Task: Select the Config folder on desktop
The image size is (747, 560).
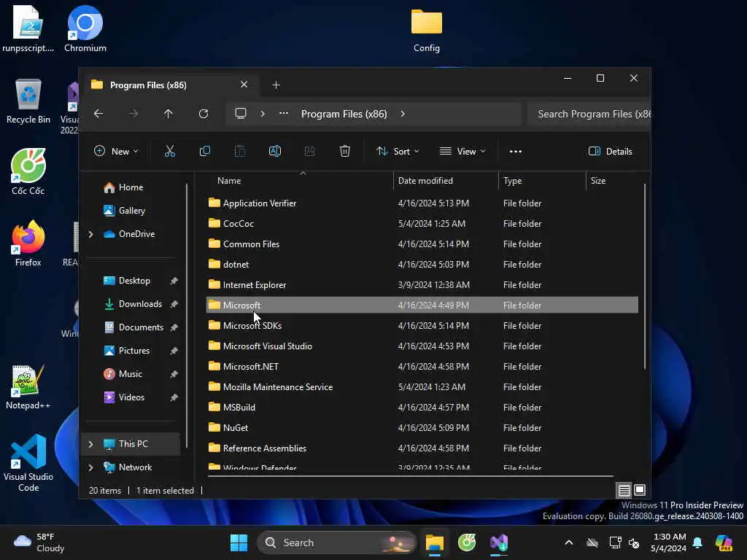Action: coord(426,29)
